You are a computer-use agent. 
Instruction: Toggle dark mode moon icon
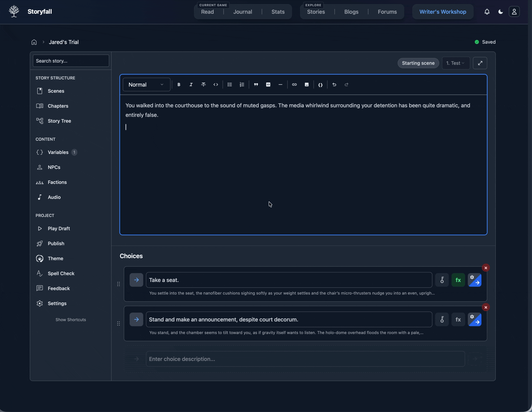click(x=500, y=12)
